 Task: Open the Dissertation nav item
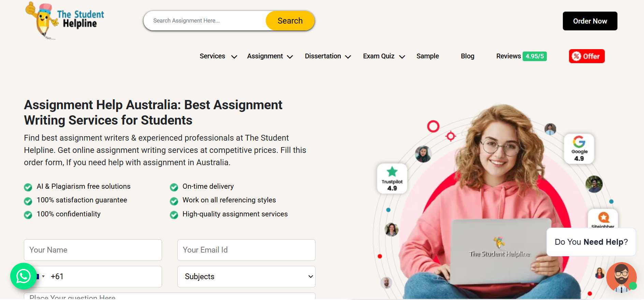pyautogui.click(x=323, y=56)
